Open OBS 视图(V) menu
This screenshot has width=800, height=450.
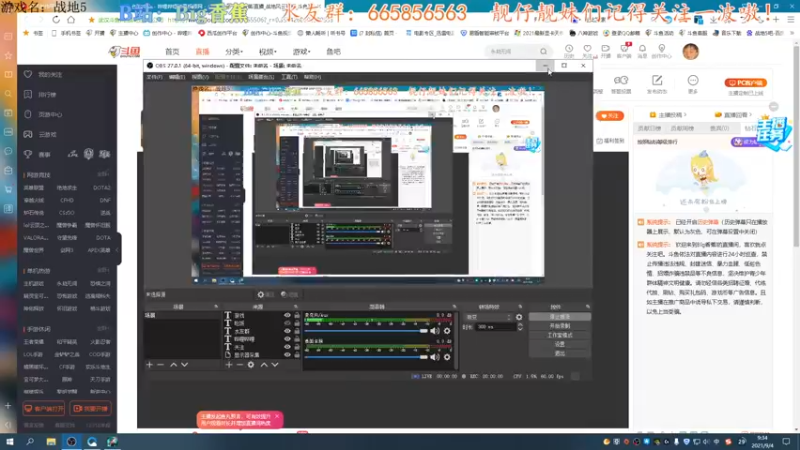(x=200, y=77)
